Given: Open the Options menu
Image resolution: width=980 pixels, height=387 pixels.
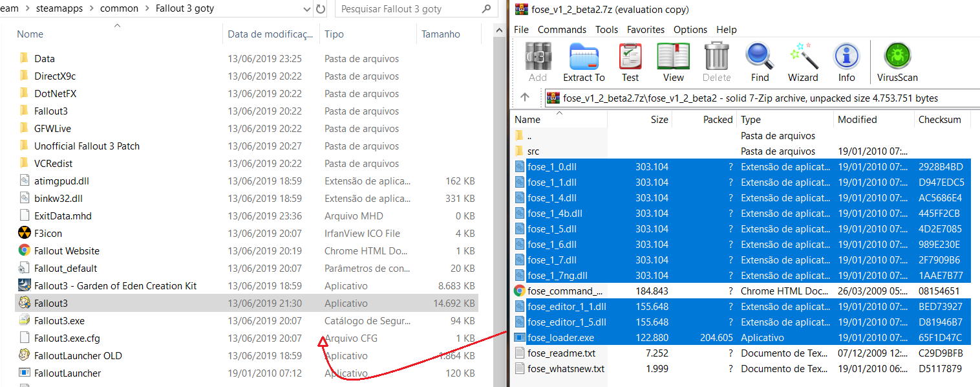Looking at the screenshot, I should pyautogui.click(x=690, y=30).
